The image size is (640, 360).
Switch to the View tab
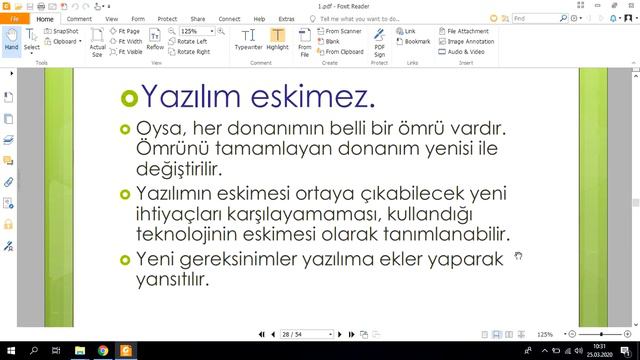click(x=111, y=19)
